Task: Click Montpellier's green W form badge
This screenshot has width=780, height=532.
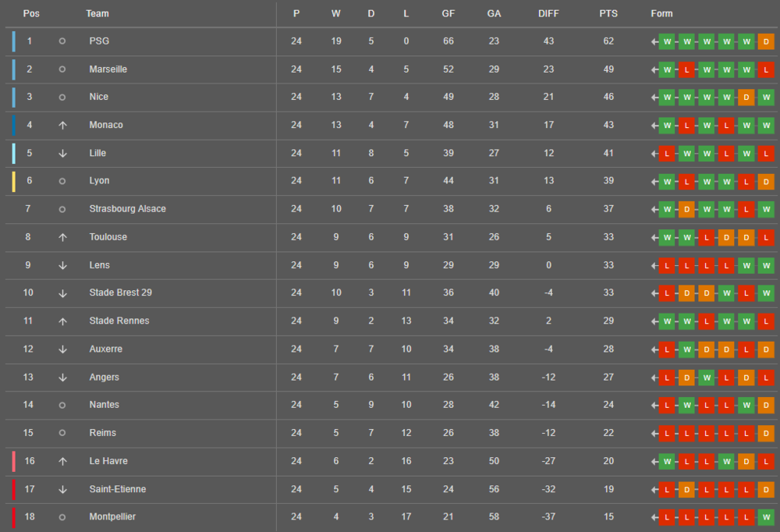Action: (x=766, y=516)
